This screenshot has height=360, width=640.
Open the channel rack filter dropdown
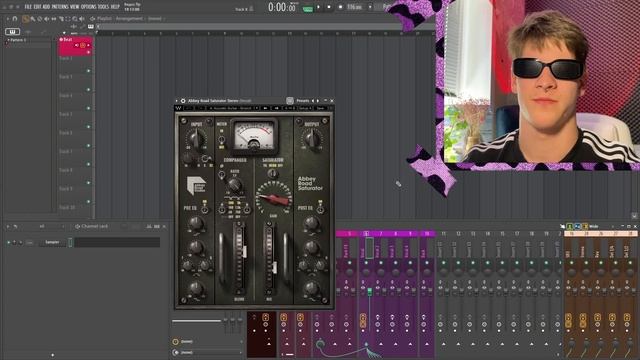pyautogui.click(x=51, y=226)
